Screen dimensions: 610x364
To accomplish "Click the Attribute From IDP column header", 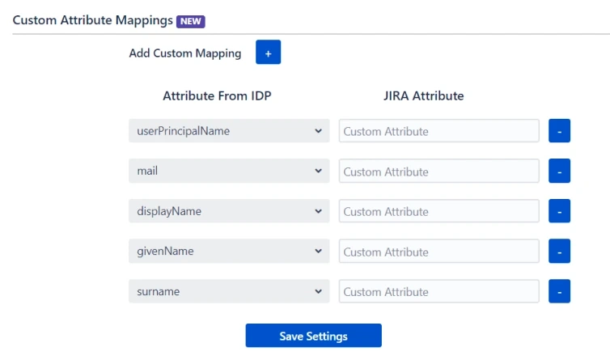I will [217, 95].
